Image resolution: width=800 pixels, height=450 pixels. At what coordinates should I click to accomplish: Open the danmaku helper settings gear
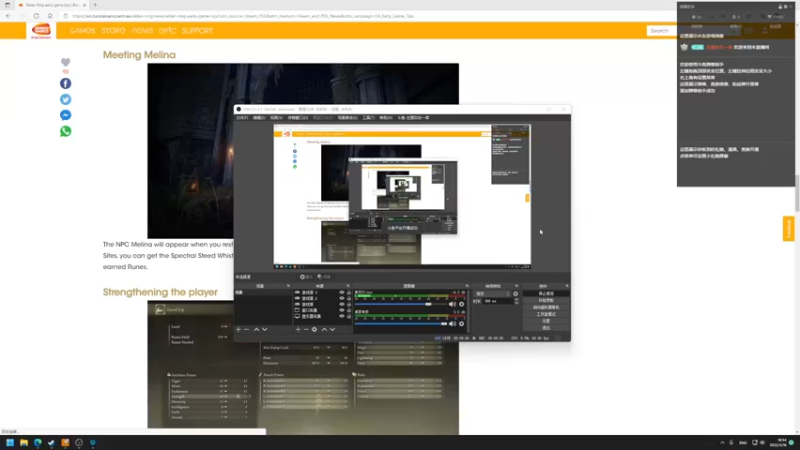[x=786, y=7]
